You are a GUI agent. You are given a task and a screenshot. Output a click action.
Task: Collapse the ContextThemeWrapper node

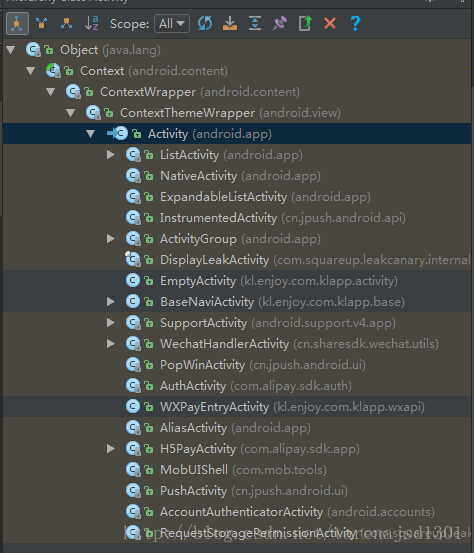(71, 113)
